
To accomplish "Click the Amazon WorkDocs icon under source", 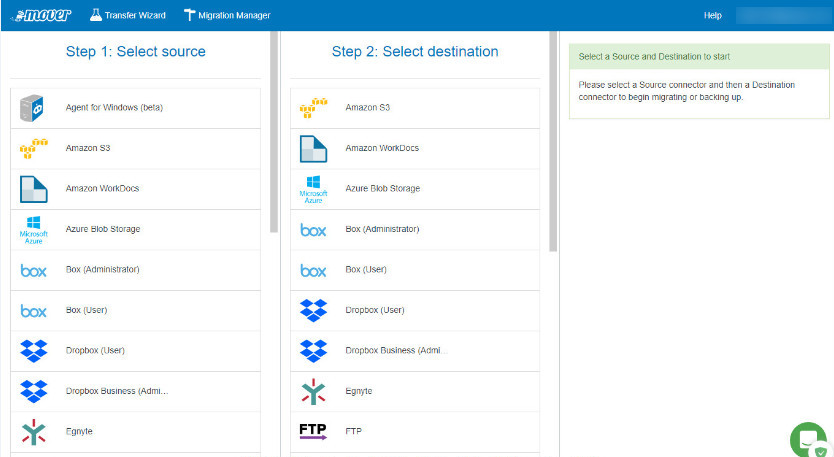I will pos(34,189).
